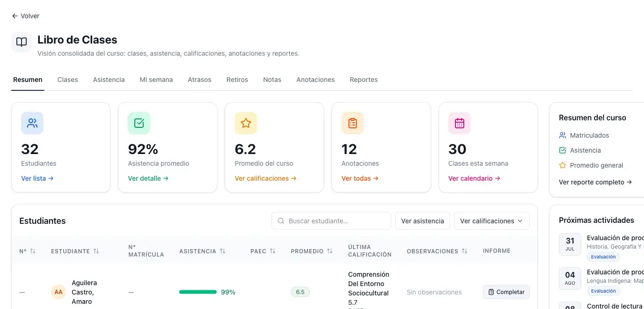Click the 04 AGO date badge
This screenshot has height=309, width=644.
(x=570, y=279)
